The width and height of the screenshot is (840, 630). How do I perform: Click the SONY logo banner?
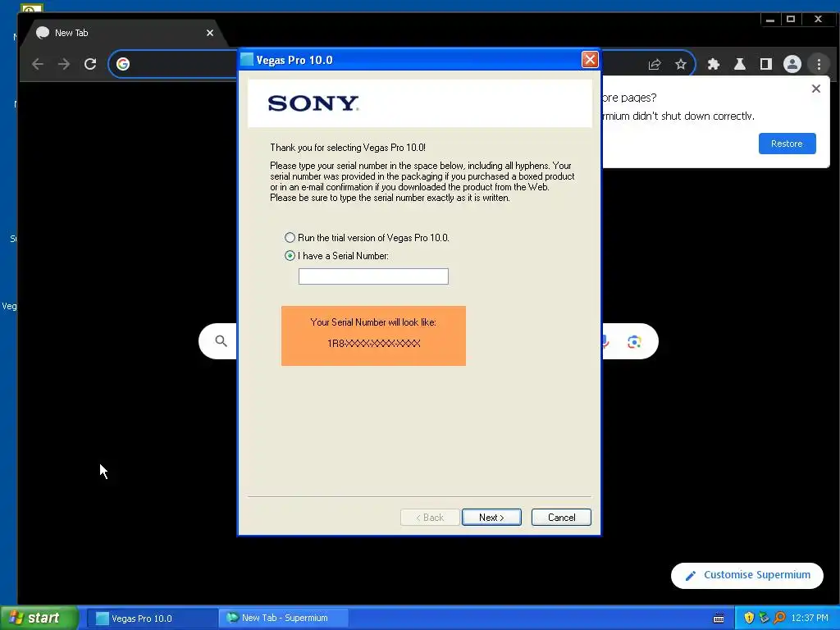click(420, 103)
